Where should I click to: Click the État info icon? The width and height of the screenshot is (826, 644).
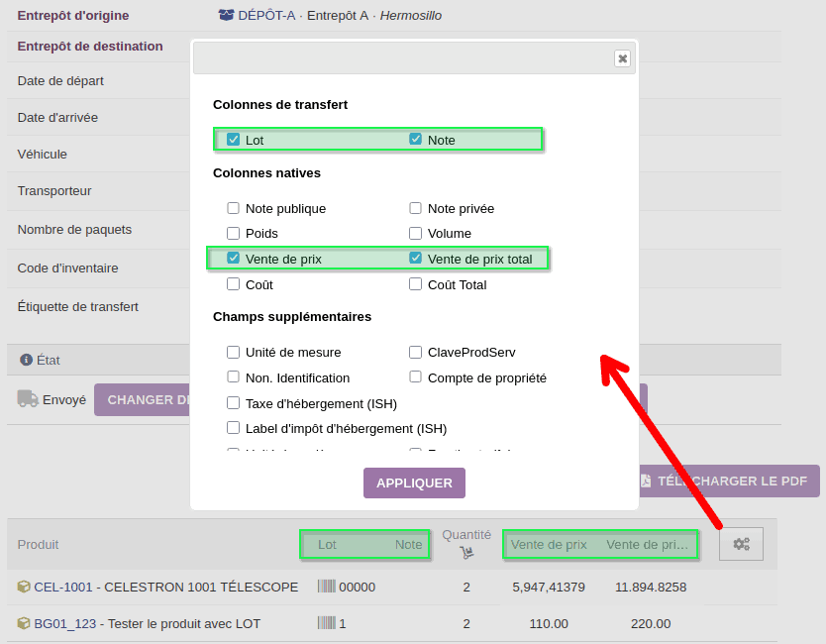coord(26,361)
